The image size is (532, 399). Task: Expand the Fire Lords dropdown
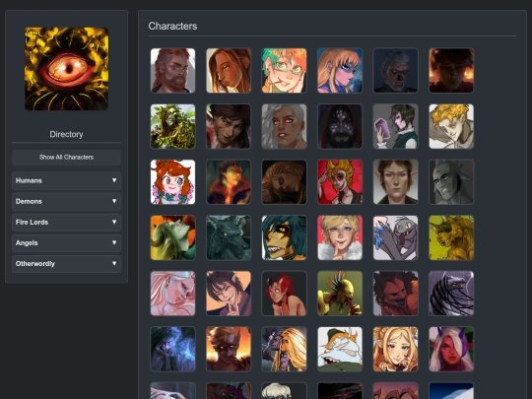pyautogui.click(x=67, y=222)
